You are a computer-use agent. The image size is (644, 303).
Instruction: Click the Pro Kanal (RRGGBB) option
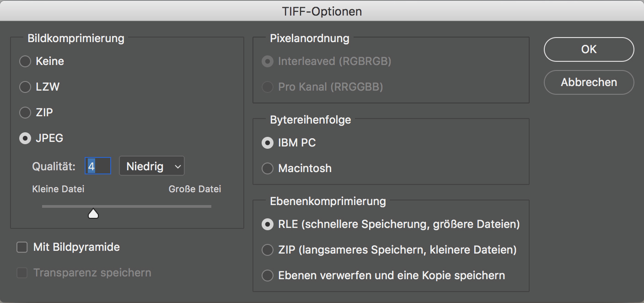(267, 87)
